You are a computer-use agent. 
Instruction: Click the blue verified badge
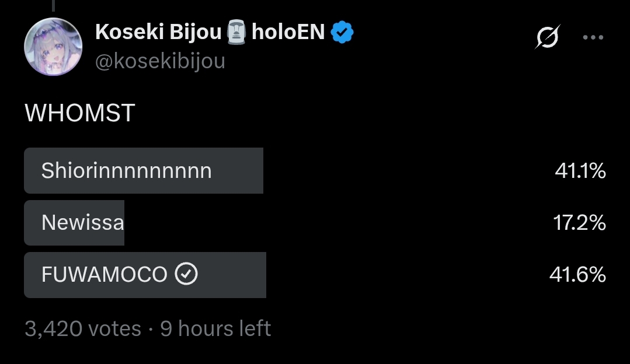[x=342, y=33]
